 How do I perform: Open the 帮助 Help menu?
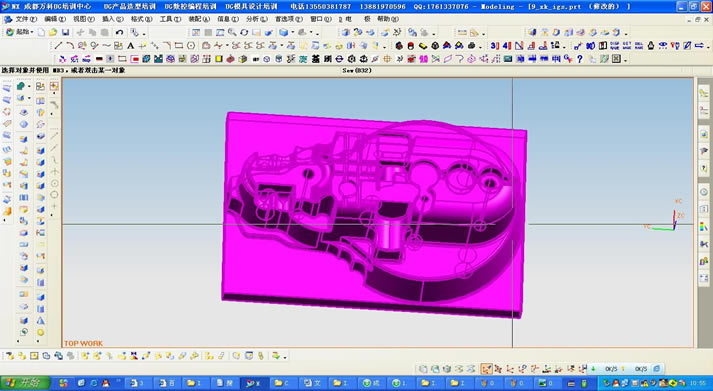click(388, 19)
